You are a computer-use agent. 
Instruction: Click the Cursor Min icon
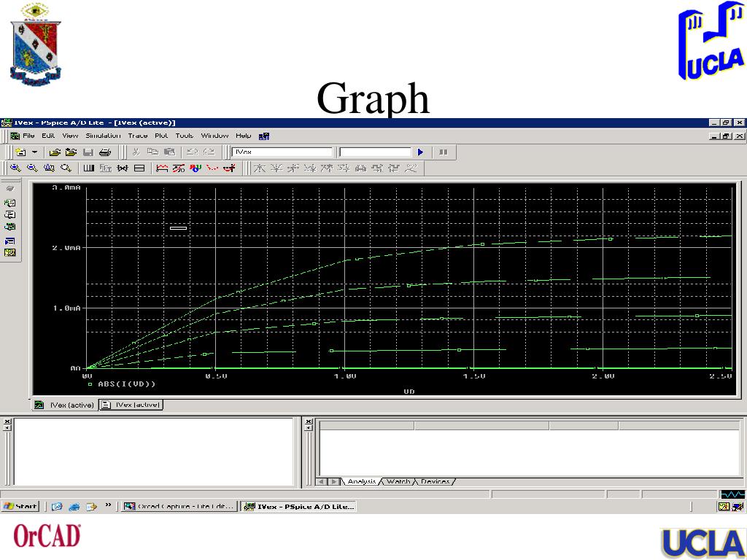coord(309,168)
